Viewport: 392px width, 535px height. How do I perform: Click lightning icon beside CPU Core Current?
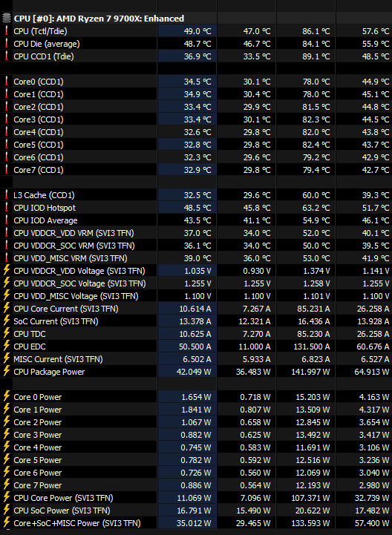click(7, 309)
